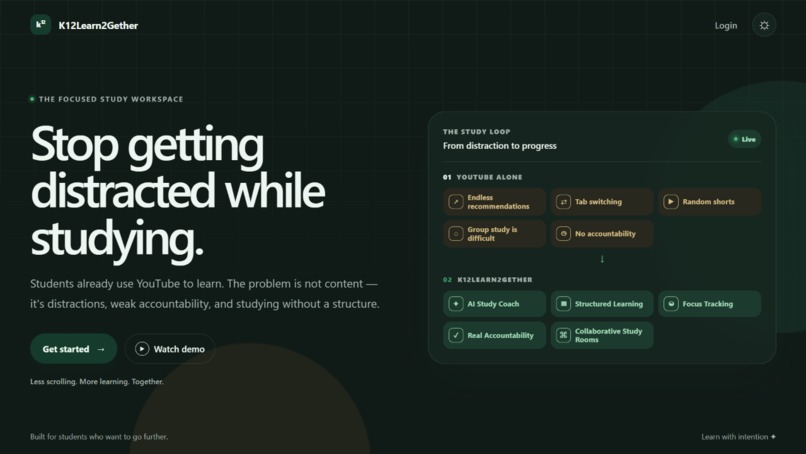Image resolution: width=806 pixels, height=454 pixels.
Task: Select the Focus Tracking chip
Action: pyautogui.click(x=709, y=304)
